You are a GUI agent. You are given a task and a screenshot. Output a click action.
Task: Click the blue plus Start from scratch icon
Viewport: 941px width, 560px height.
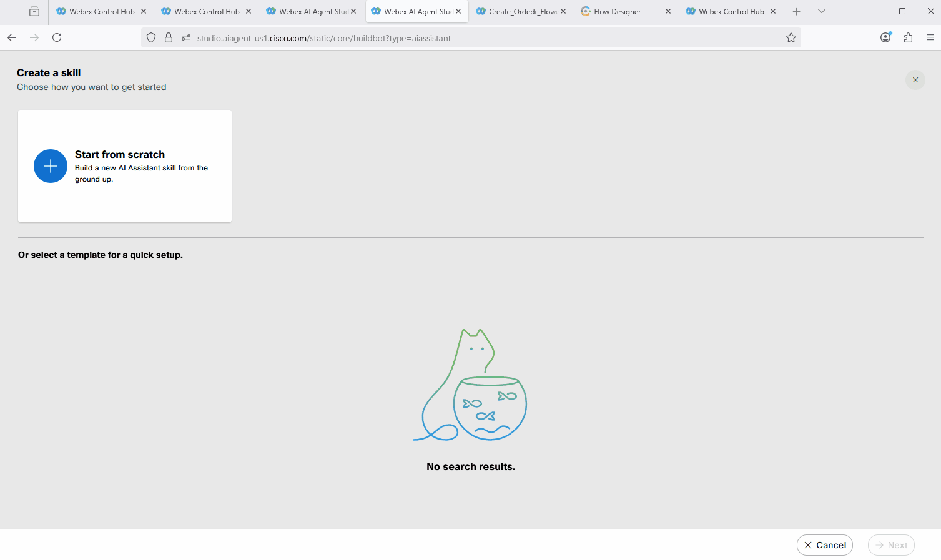[51, 166]
